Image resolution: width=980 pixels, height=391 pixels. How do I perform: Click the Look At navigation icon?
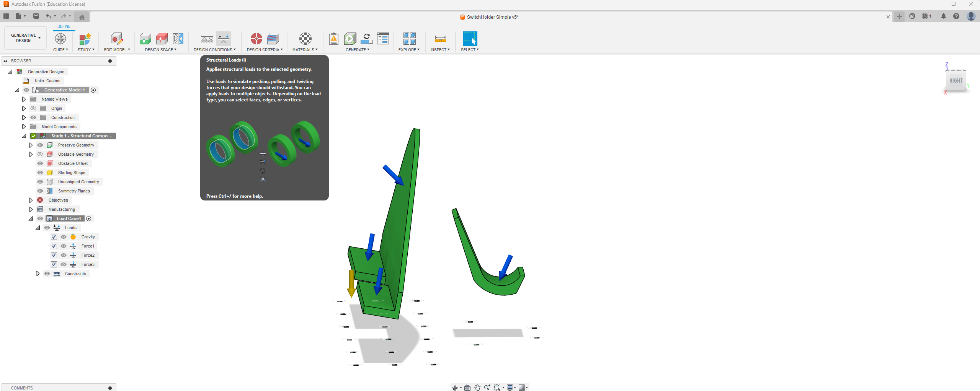(x=467, y=388)
